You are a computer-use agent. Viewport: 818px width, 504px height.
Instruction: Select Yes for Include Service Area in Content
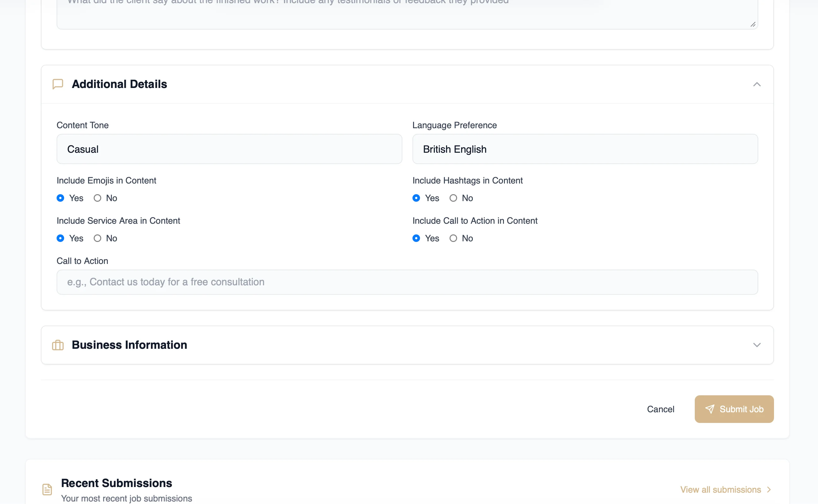[60, 238]
